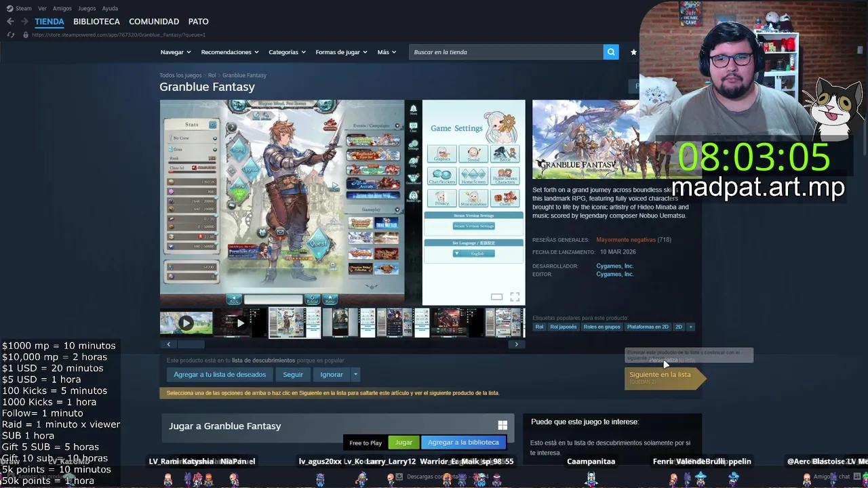Screen dimensions: 868x488
Task: Open the arrow dropdown beside Ignorar
Action: point(355,374)
